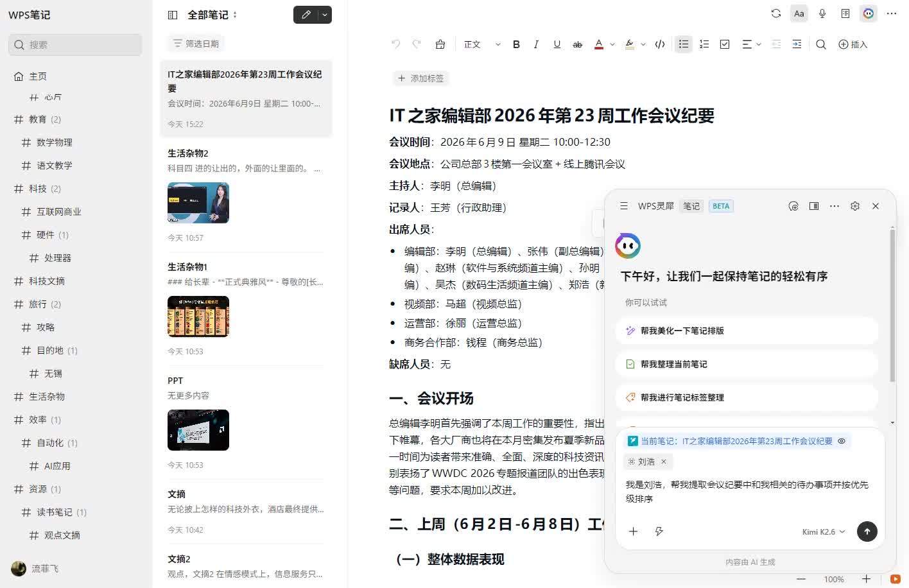This screenshot has height=588, width=909.
Task: Open the 生活杂物1 note
Action: [246, 307]
